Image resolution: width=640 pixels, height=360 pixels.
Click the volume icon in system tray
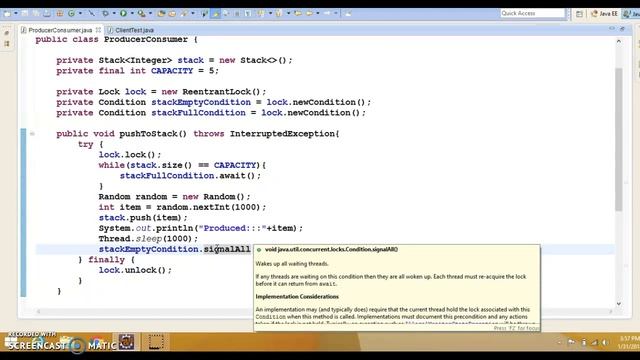tap(605, 342)
